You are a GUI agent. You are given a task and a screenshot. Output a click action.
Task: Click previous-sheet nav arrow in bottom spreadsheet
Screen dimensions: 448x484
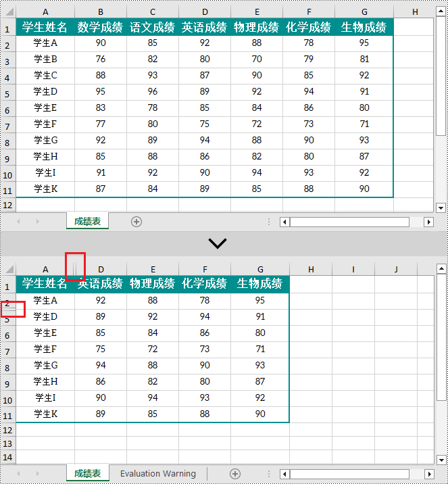click(18, 473)
